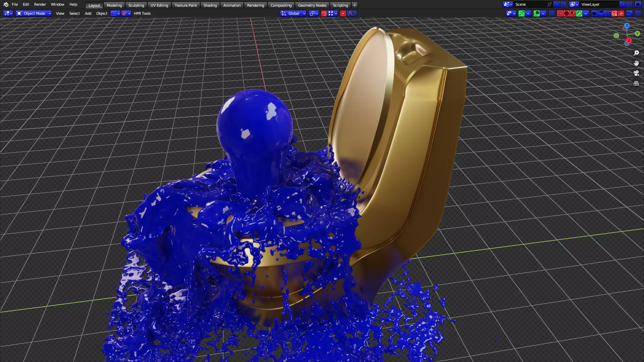644x362 pixels.
Task: Open the HPR Tools menu
Action: point(142,13)
